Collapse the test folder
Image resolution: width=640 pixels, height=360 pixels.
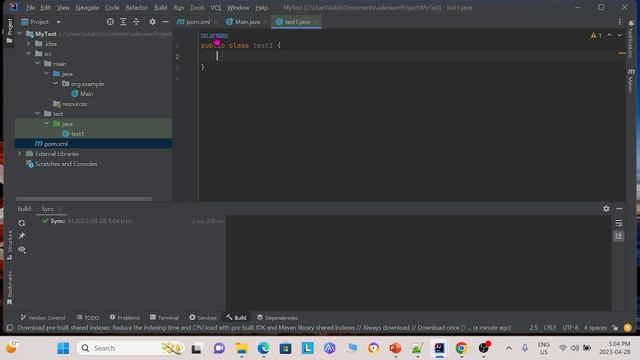[38, 113]
